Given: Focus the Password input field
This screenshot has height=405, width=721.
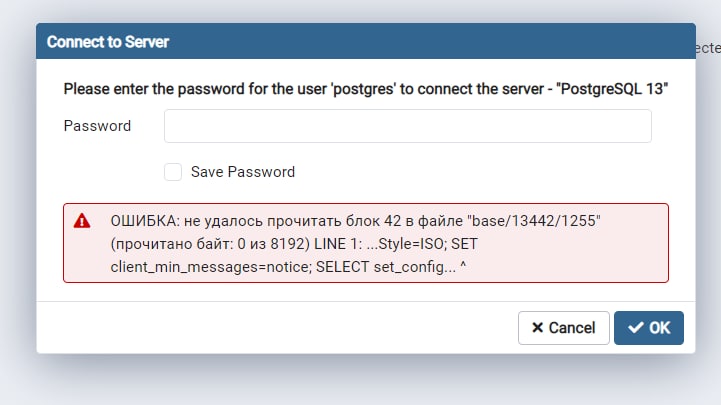Looking at the screenshot, I should point(407,126).
